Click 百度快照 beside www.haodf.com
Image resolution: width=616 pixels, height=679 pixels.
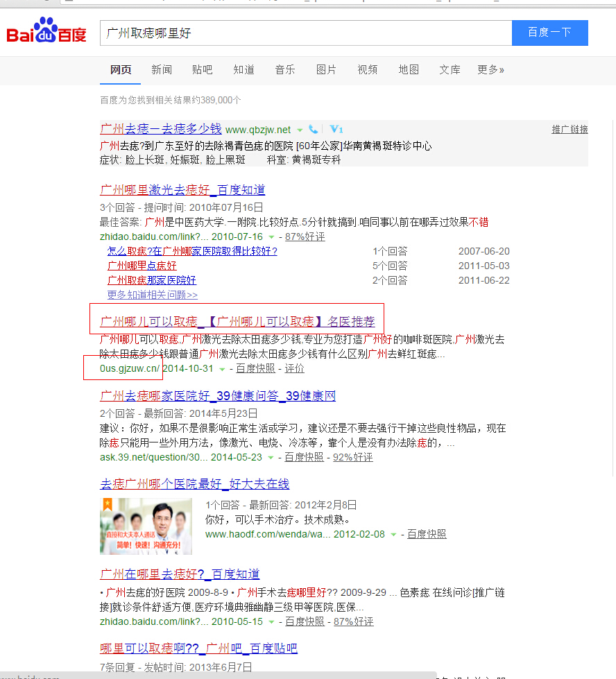427,534
